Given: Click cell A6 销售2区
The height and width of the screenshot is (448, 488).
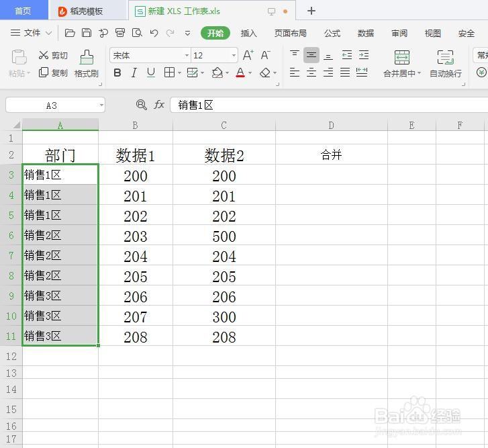Looking at the screenshot, I should tap(60, 235).
